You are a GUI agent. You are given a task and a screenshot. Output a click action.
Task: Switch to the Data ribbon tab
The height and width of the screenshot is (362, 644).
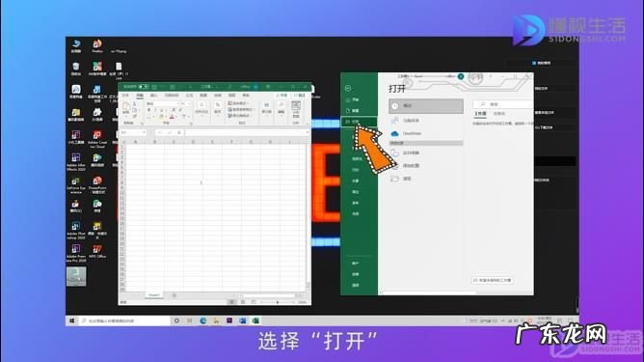click(x=203, y=95)
